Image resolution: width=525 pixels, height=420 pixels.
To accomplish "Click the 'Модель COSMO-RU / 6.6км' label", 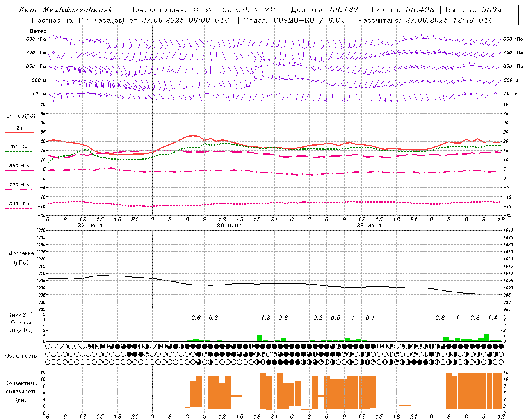I will coord(295,20).
